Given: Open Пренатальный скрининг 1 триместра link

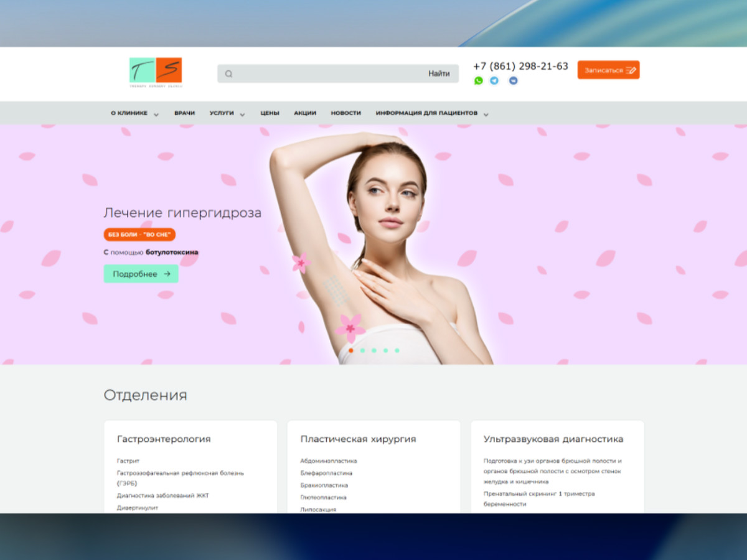Looking at the screenshot, I should coord(539,498).
